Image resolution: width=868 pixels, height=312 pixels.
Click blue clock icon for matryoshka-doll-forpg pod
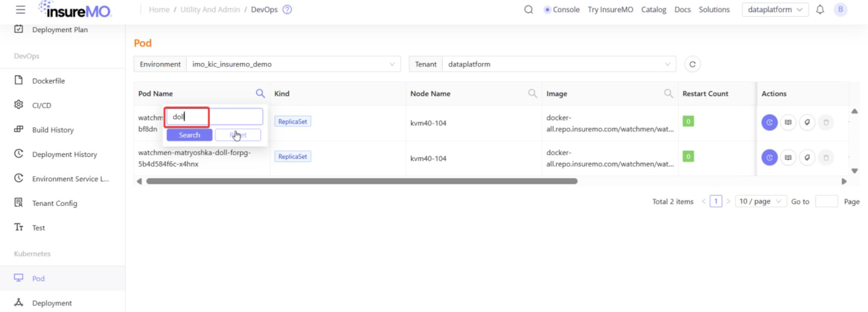pyautogui.click(x=769, y=158)
